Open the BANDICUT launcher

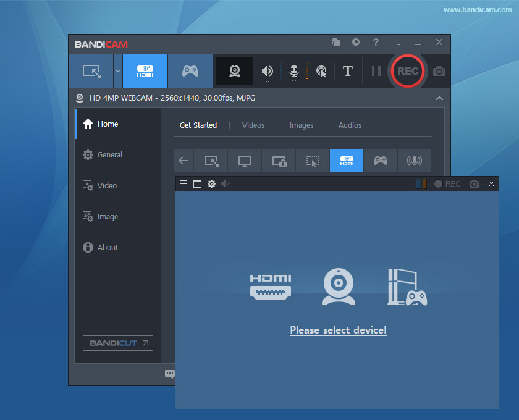point(118,343)
